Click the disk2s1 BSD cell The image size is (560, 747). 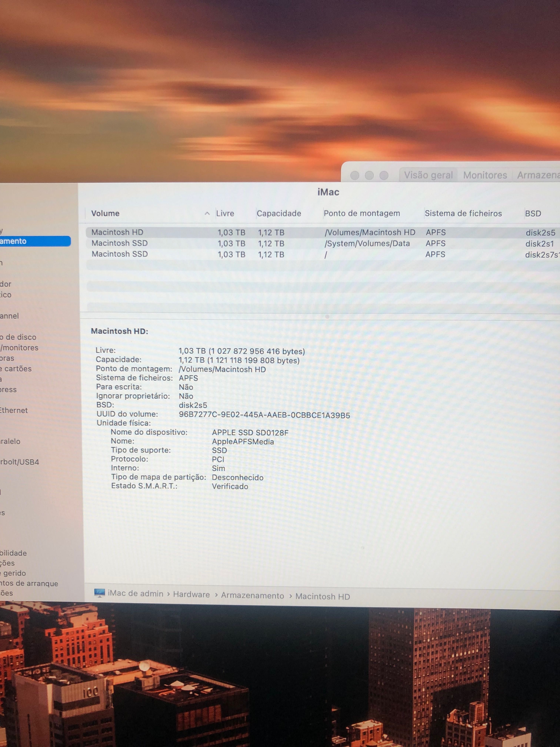(539, 244)
